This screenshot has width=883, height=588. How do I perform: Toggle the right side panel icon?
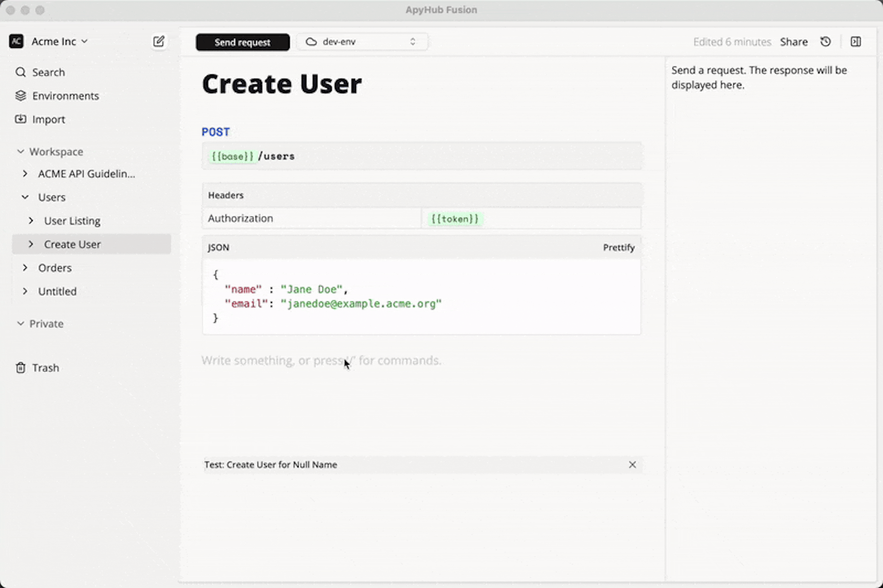856,41
